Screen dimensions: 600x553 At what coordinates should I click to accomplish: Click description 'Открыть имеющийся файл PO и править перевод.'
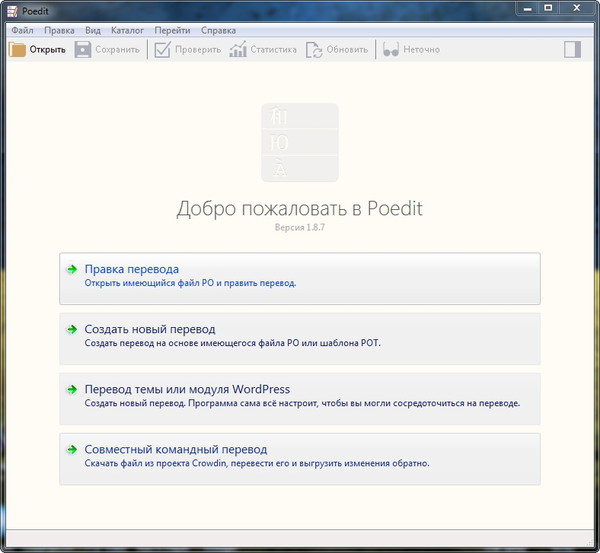(190, 283)
